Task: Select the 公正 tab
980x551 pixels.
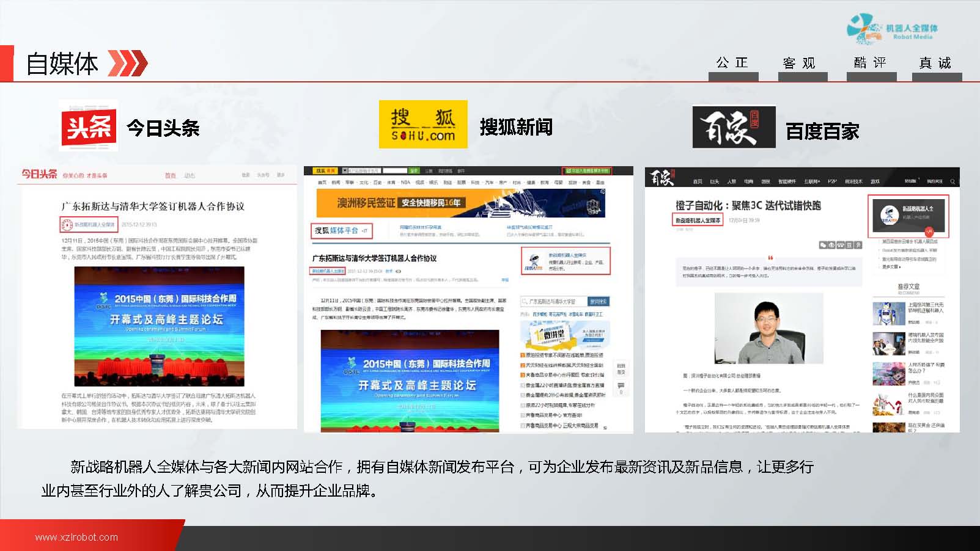Action: (x=732, y=64)
